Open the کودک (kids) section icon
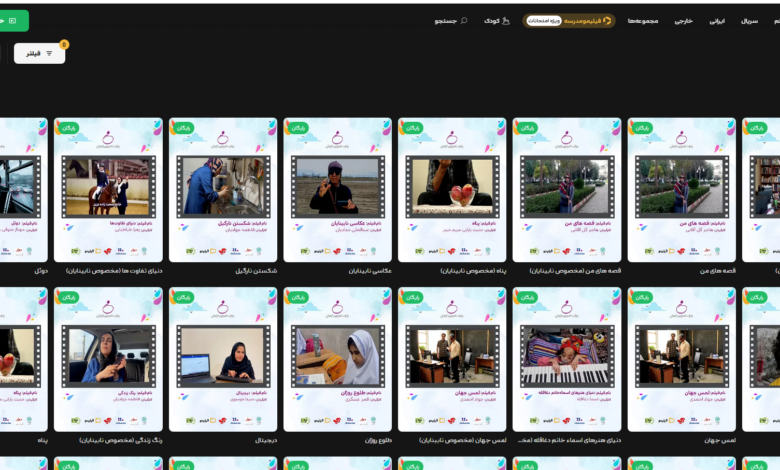Screen dimensions: 780x470 coord(505,20)
